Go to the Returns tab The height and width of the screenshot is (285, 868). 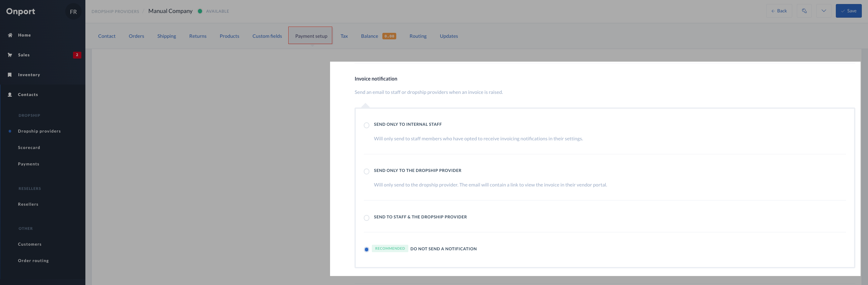[198, 36]
